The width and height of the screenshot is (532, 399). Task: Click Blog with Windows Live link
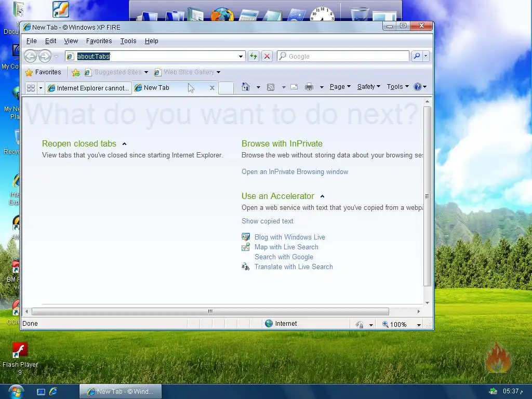tap(290, 237)
